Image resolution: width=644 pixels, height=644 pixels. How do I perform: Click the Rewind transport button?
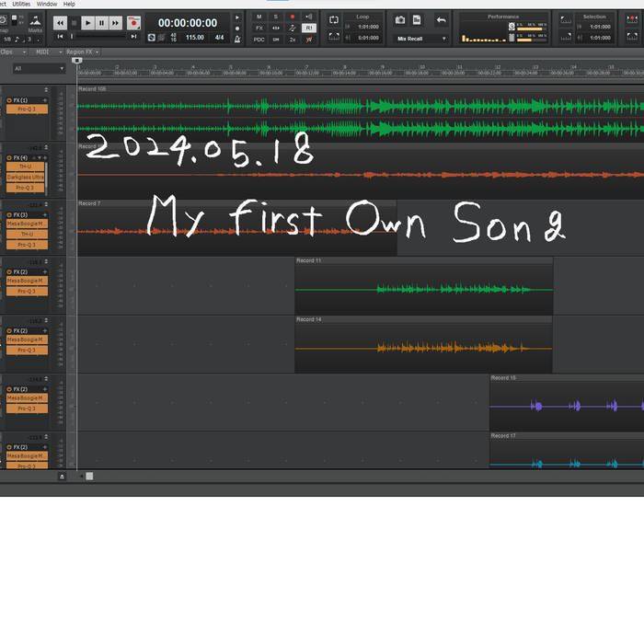click(x=61, y=23)
